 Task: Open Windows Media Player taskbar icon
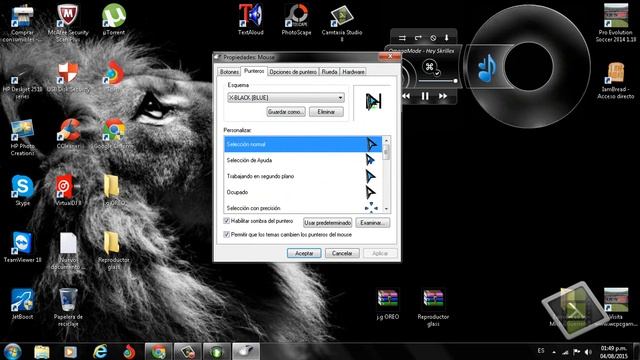(70, 351)
